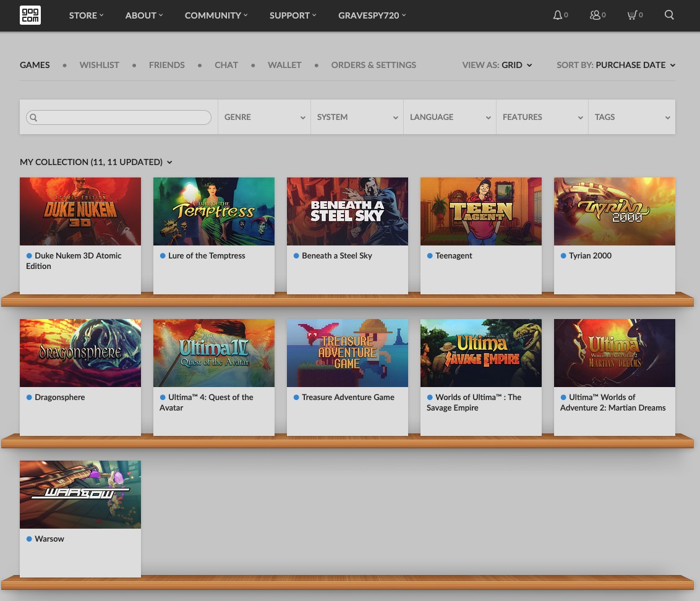
Task: Click the Beneath a Steel Sky title
Action: click(x=337, y=256)
